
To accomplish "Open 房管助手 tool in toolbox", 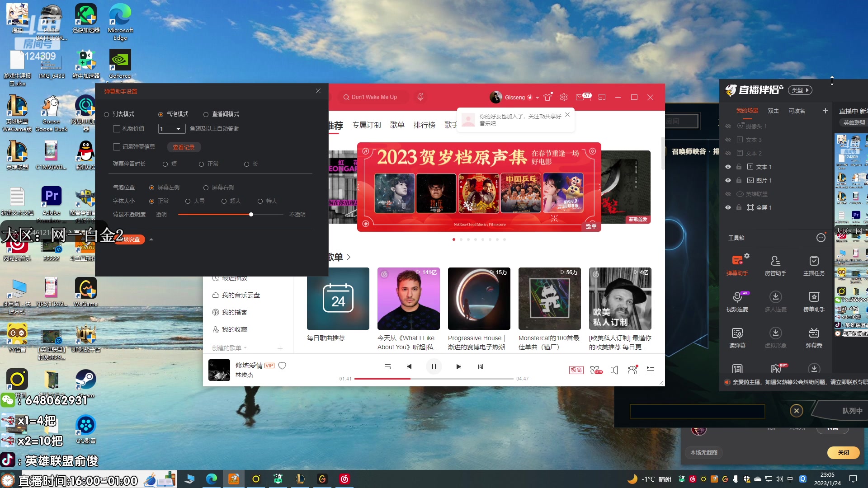I will point(775,265).
